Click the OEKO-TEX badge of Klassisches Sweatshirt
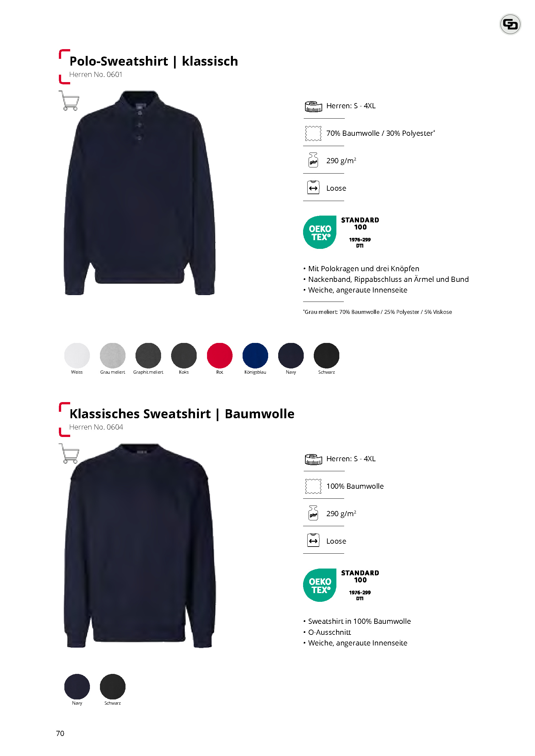 coord(341,585)
